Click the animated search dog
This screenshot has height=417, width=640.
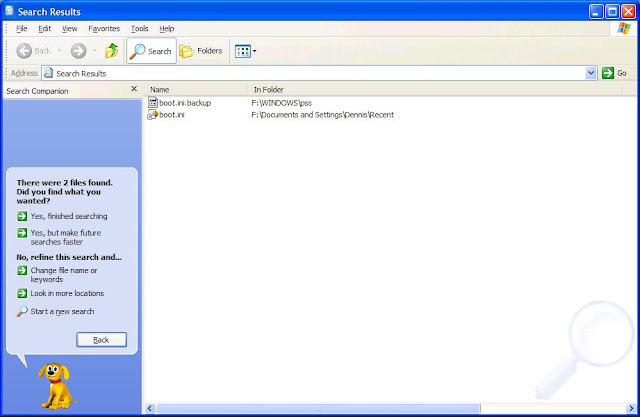coord(56,386)
